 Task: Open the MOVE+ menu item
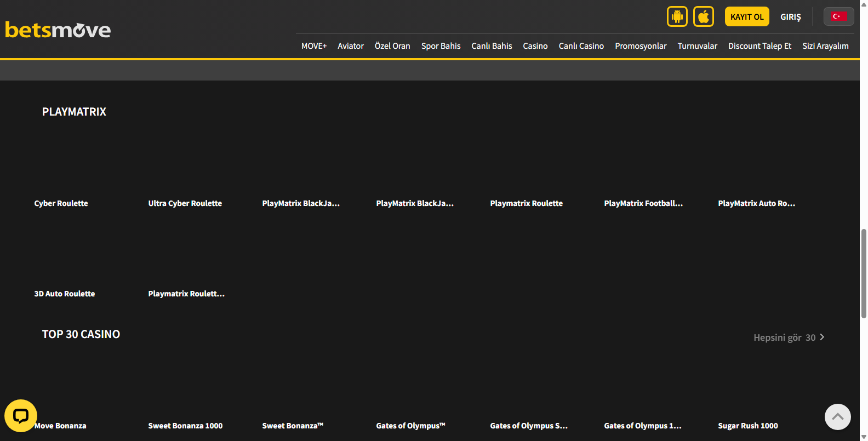(314, 46)
